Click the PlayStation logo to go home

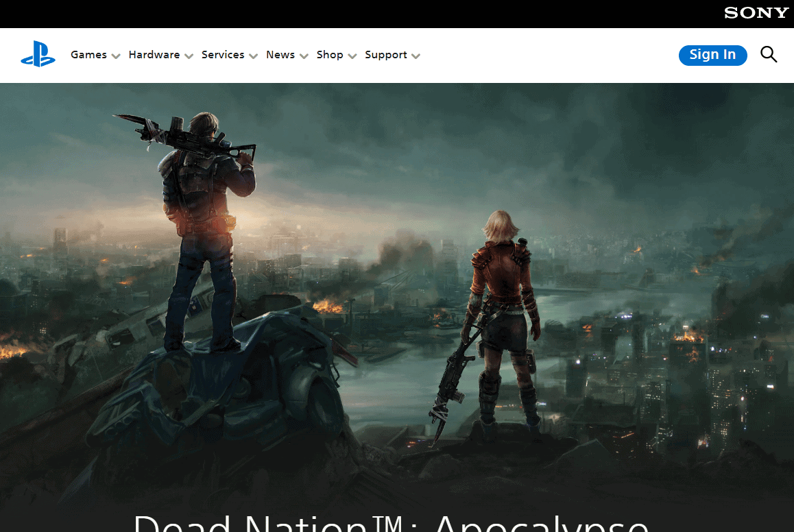(x=38, y=55)
